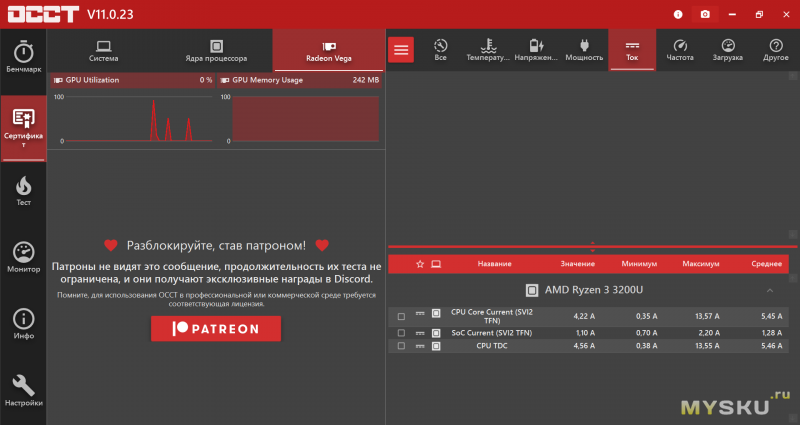Filter sensors by Мощность
Viewport: 800px width, 425px height.
584,50
